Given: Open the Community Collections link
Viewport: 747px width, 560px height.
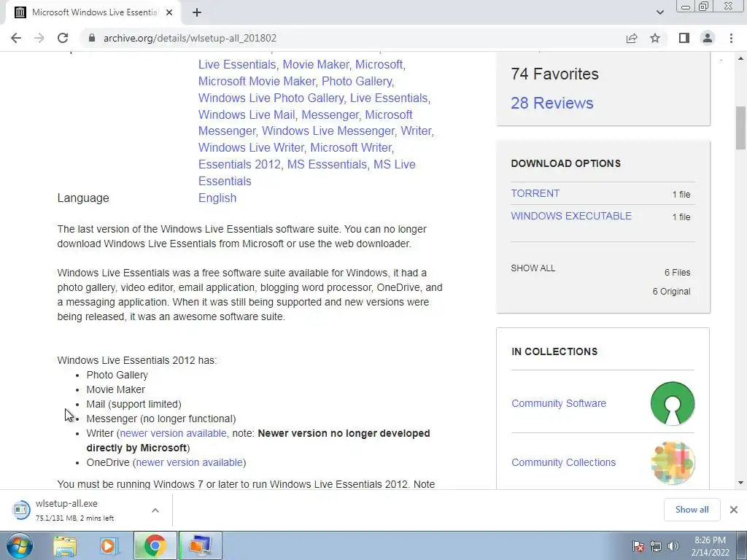Looking at the screenshot, I should [563, 462].
